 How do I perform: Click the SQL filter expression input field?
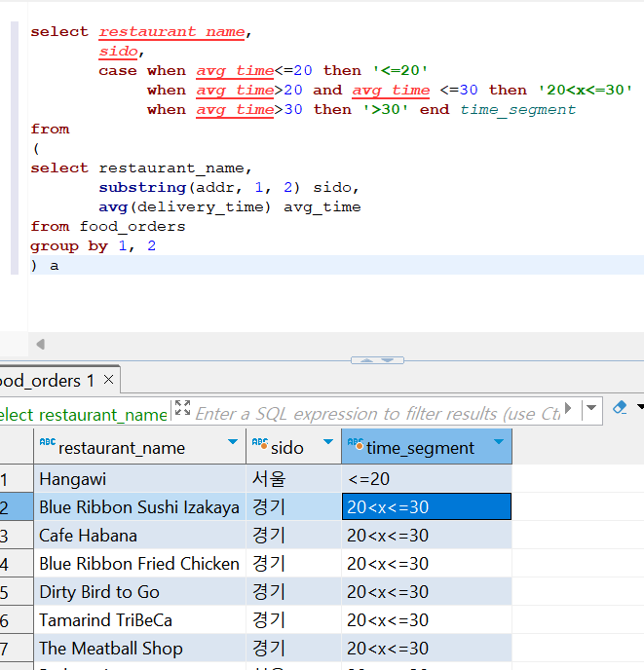[x=378, y=414]
